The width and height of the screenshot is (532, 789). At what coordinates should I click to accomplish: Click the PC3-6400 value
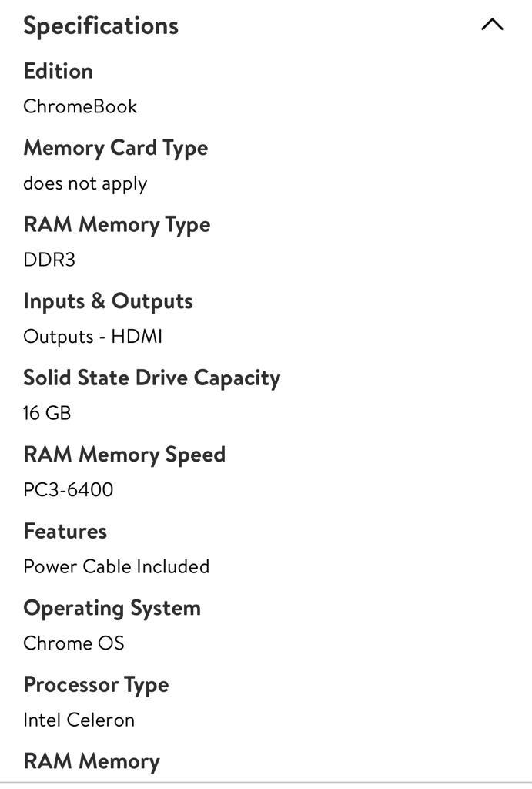pos(69,489)
